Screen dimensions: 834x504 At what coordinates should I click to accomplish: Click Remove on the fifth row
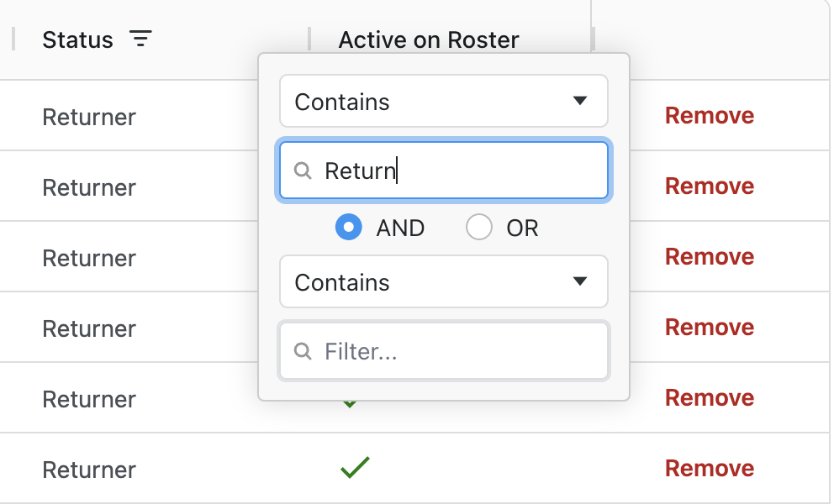[x=709, y=398]
